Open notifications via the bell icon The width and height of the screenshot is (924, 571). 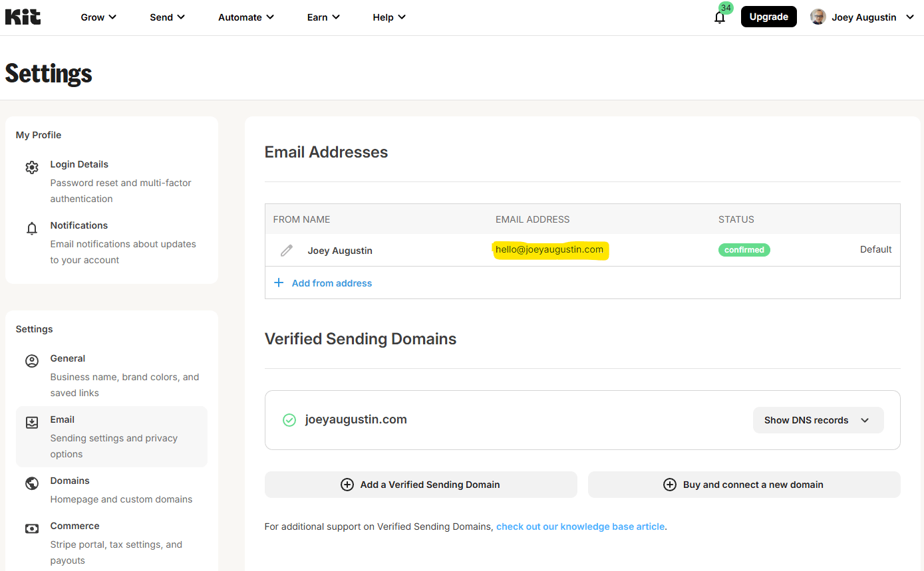pos(719,18)
